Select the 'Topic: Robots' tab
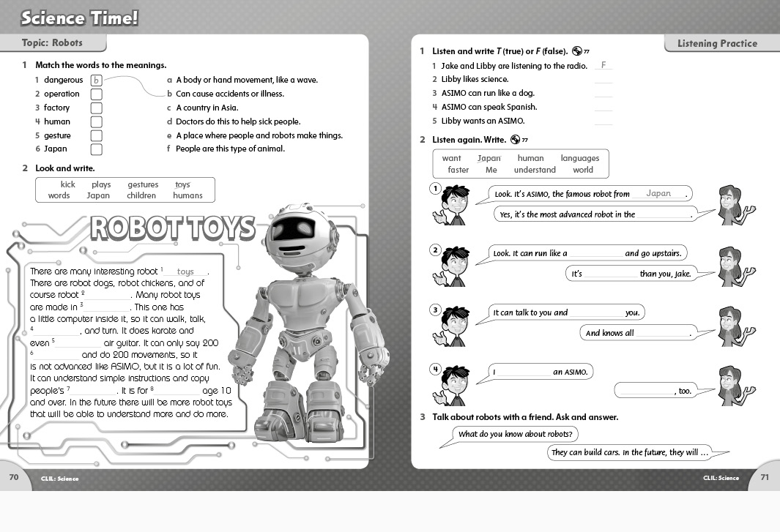 pos(53,42)
